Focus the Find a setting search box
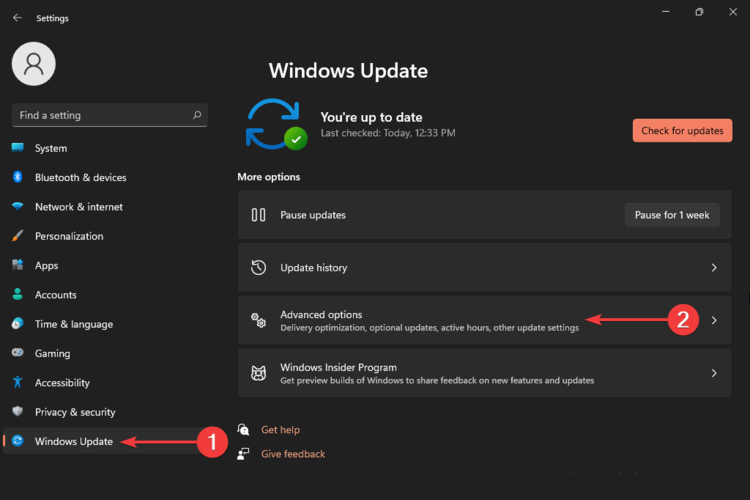The width and height of the screenshot is (750, 500). point(100,115)
